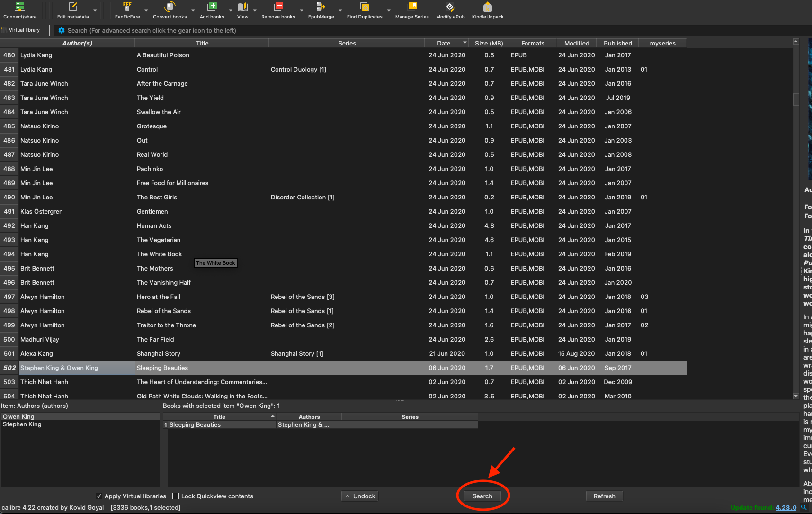Expand the Edit metadata dropdown arrow
Viewport: 812px width, 514px height.
(x=95, y=10)
